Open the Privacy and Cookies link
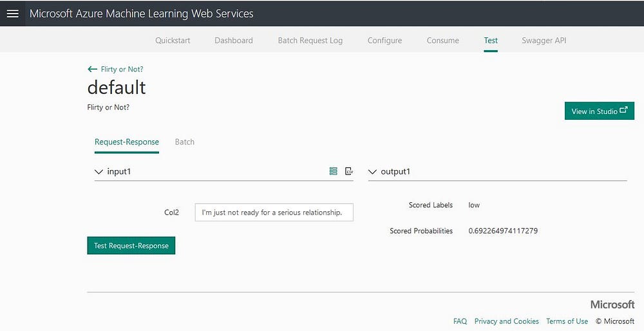644x331 pixels. 506,321
